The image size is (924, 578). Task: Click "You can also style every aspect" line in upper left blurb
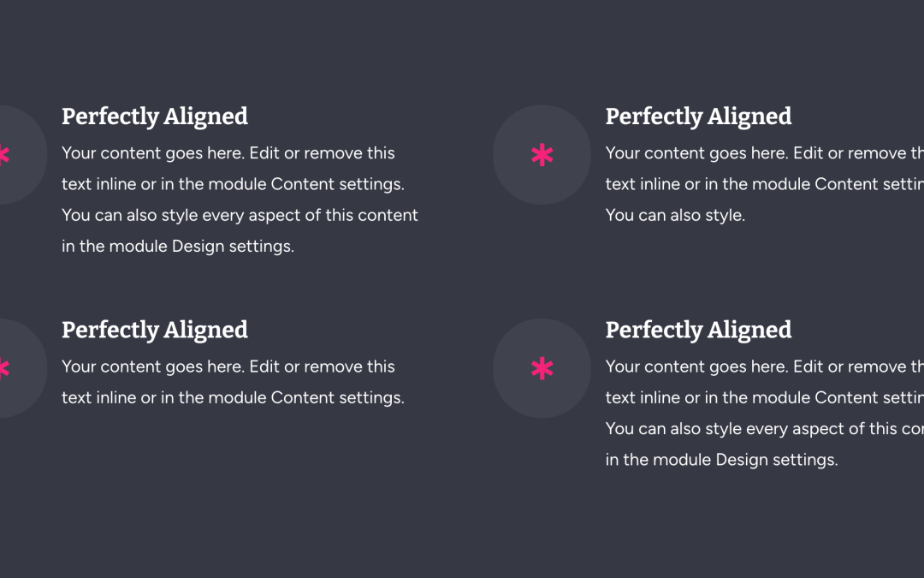coord(240,215)
